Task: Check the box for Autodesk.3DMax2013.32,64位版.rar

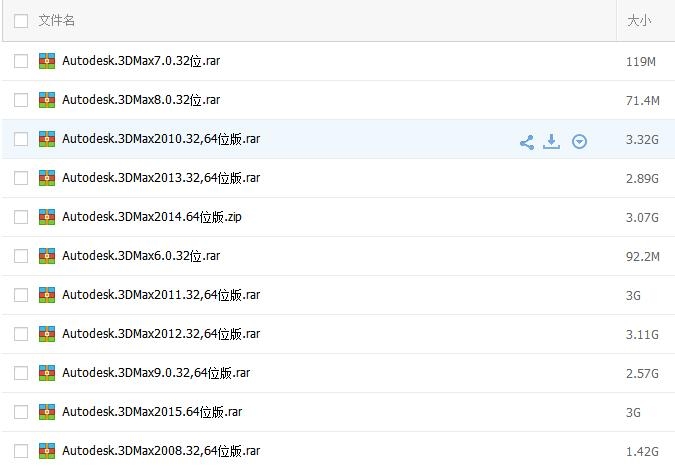Action: (x=21, y=178)
